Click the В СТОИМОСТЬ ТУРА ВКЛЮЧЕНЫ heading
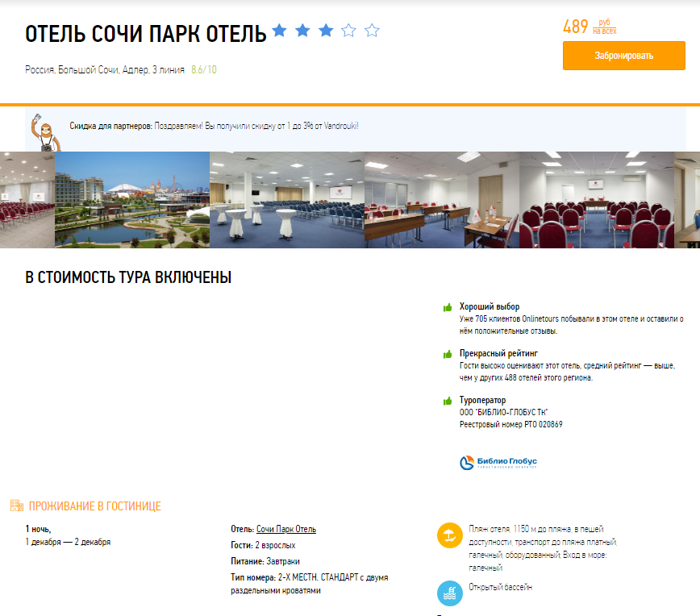700x616 pixels. pos(128,277)
